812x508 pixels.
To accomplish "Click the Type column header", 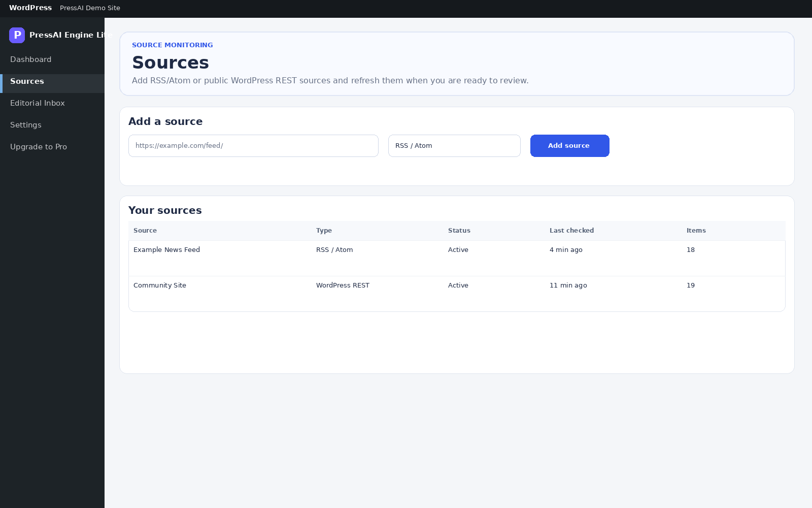I will (x=324, y=231).
